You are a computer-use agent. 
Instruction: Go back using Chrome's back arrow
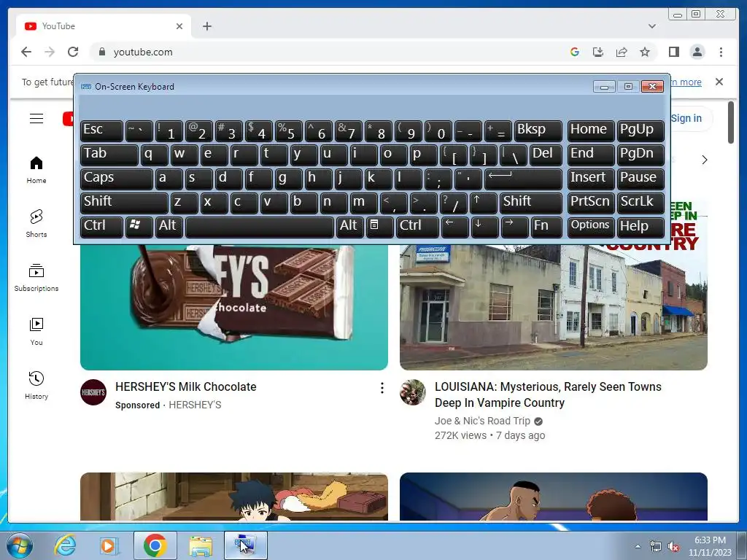[26, 52]
